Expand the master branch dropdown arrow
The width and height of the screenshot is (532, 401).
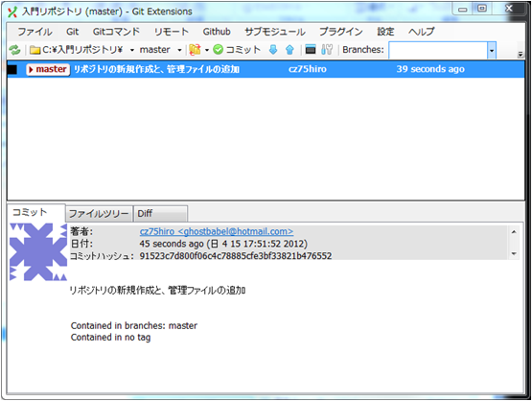[x=179, y=50]
